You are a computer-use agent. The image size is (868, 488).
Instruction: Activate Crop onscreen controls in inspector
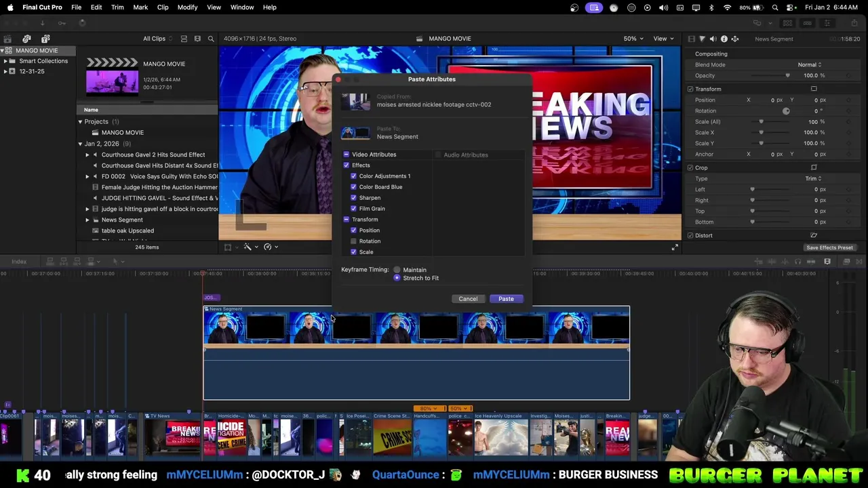(x=814, y=167)
